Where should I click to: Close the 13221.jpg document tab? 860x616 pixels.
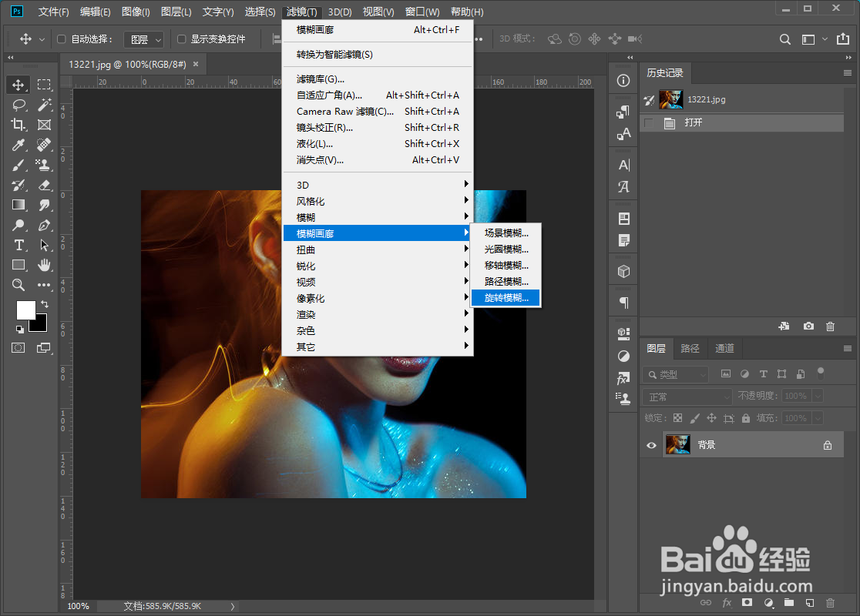196,64
